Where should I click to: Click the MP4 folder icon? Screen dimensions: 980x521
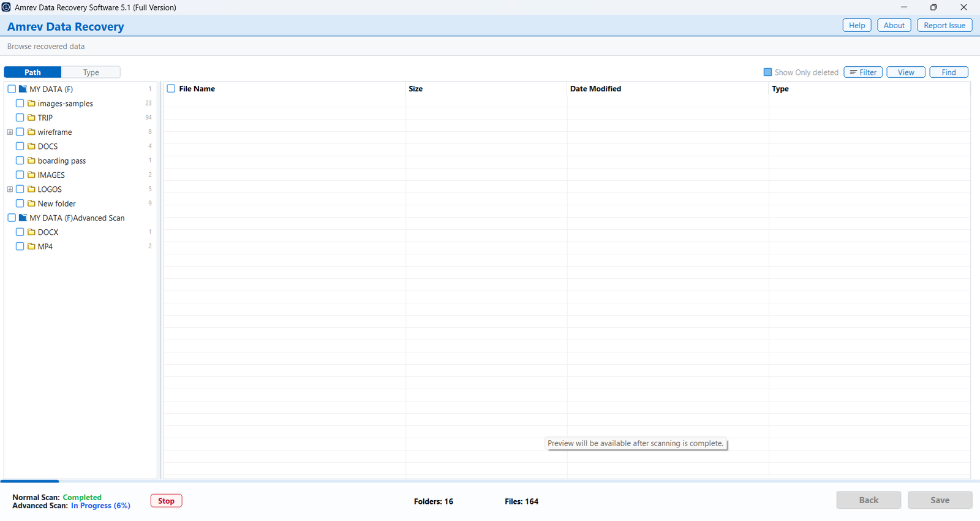(31, 246)
